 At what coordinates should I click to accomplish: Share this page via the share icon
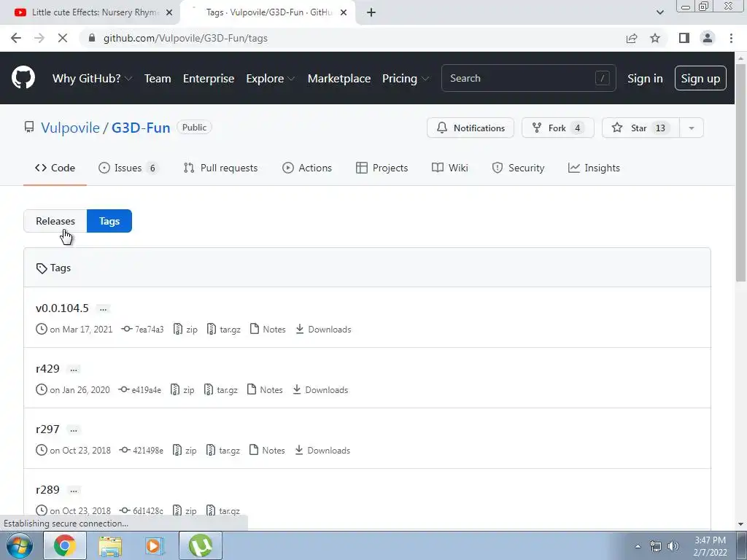(x=632, y=38)
